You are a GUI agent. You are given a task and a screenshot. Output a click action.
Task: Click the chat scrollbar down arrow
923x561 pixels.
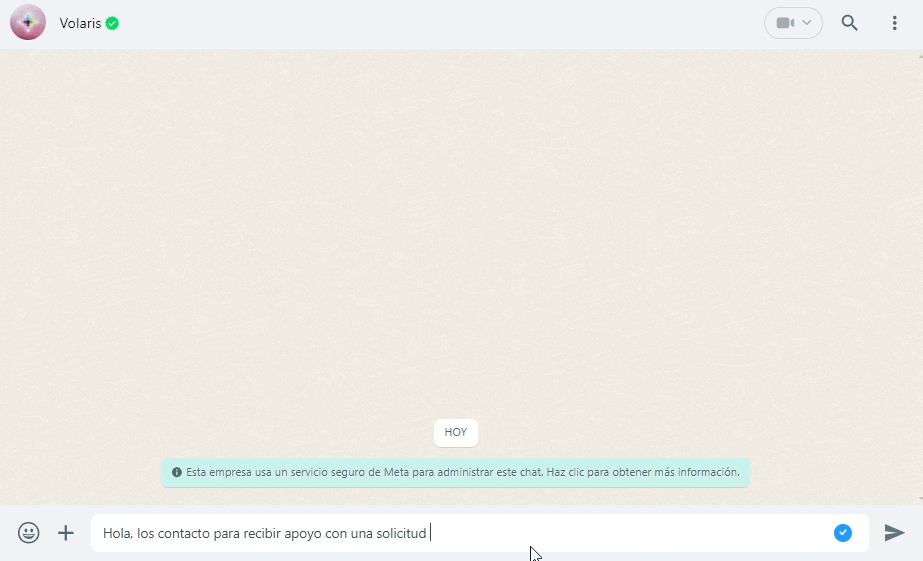(x=920, y=499)
